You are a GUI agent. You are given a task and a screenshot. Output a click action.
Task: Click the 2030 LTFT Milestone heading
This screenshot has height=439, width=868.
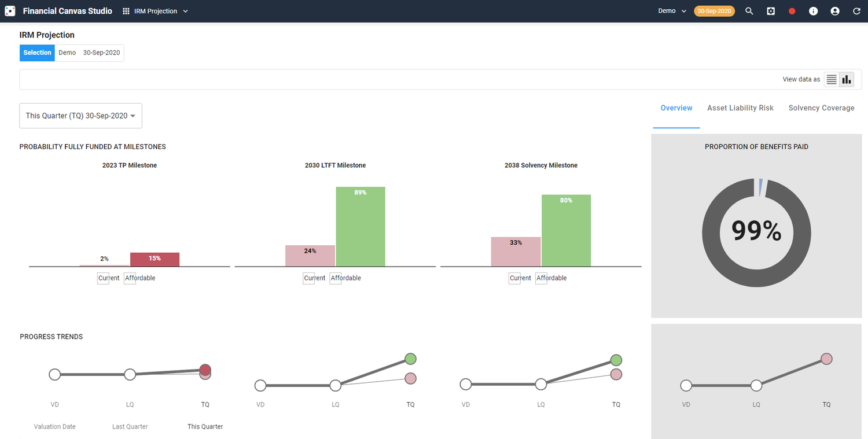tap(335, 165)
